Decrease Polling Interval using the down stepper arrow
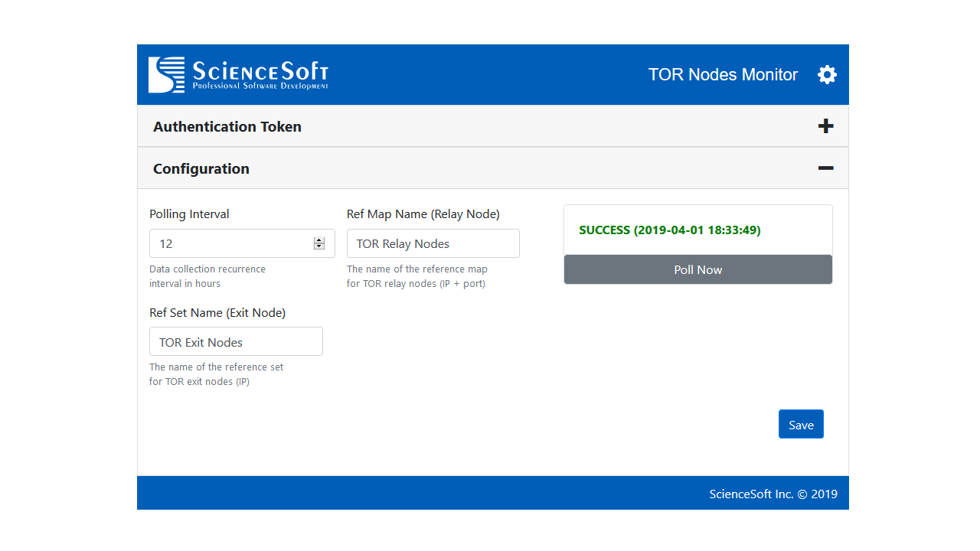980x551 pixels. click(319, 246)
